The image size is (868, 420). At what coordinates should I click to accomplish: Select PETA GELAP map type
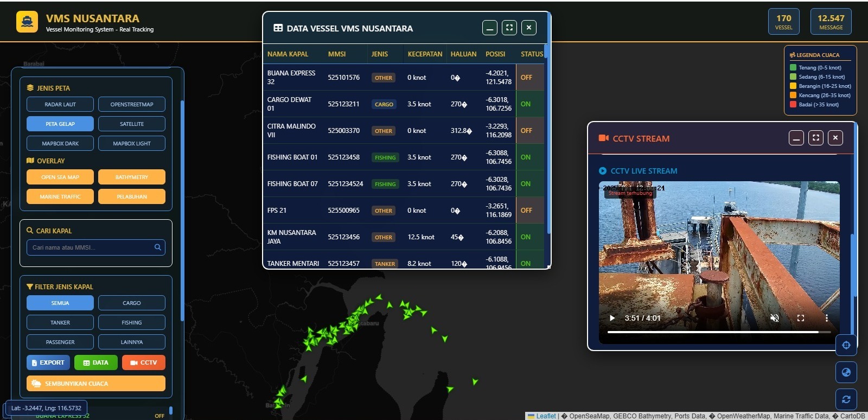[60, 124]
